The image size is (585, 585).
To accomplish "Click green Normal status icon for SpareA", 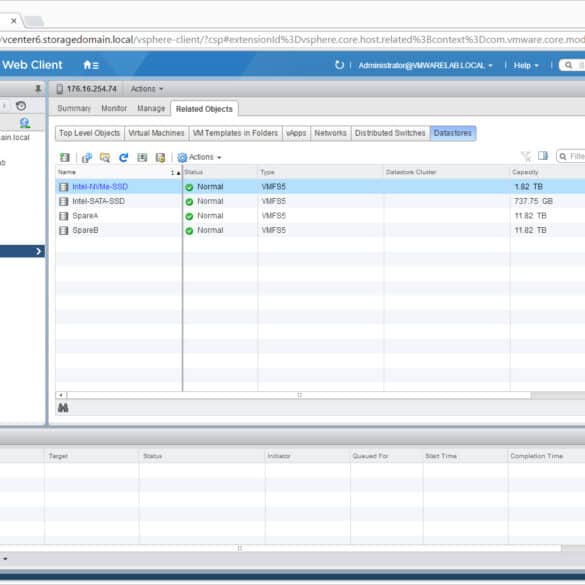I will click(x=189, y=216).
